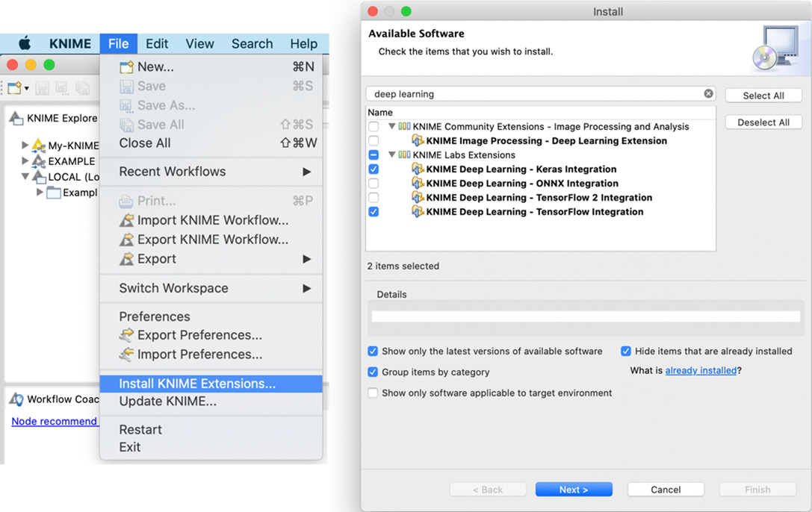Open the Switch Workspace submenu
The height and width of the screenshot is (512, 812).
(211, 288)
